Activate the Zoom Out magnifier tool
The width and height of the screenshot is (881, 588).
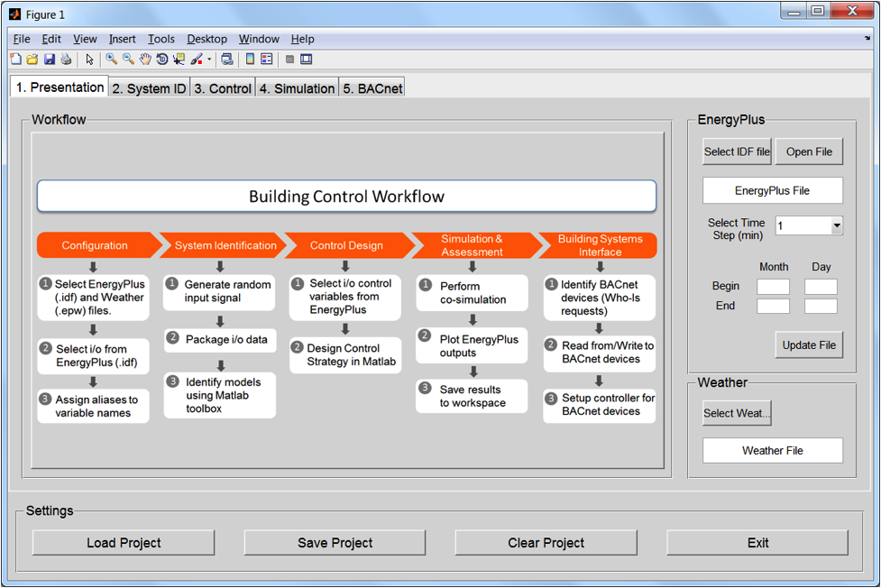click(128, 59)
